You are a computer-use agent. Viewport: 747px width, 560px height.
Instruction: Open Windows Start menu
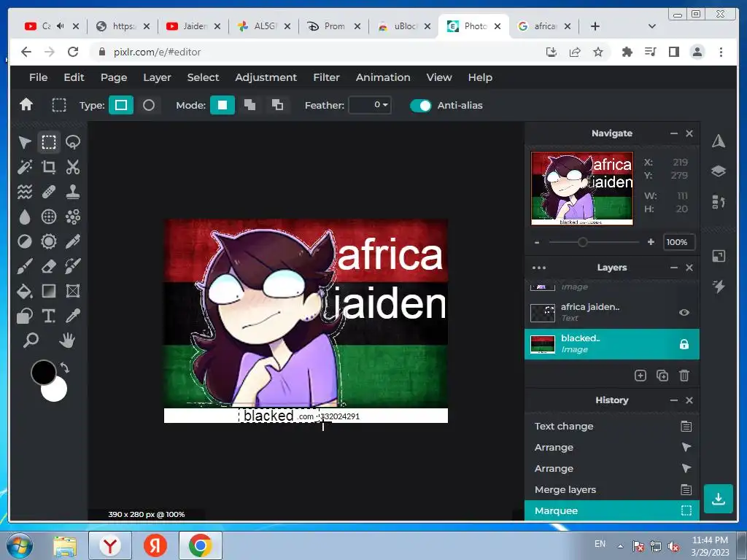[x=19, y=545]
